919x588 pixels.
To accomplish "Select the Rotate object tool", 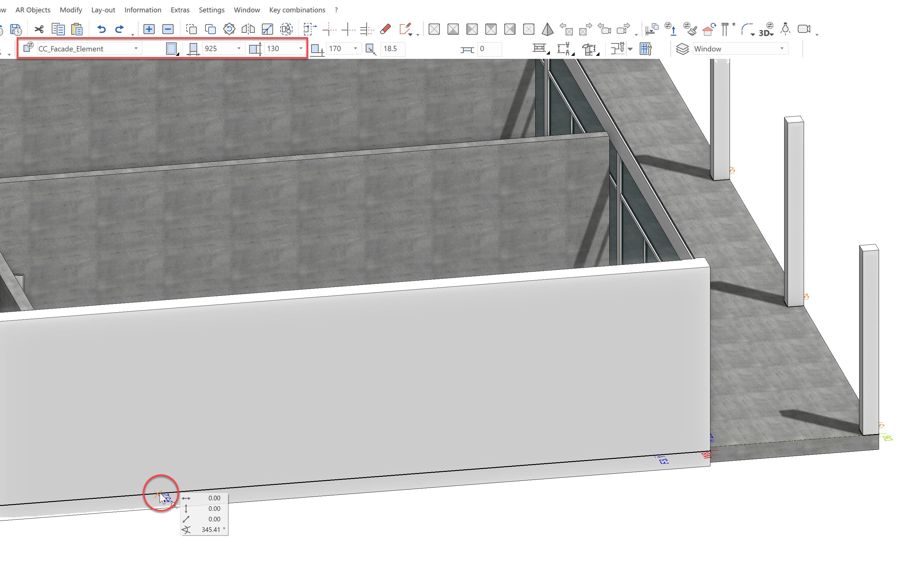I will 229,29.
